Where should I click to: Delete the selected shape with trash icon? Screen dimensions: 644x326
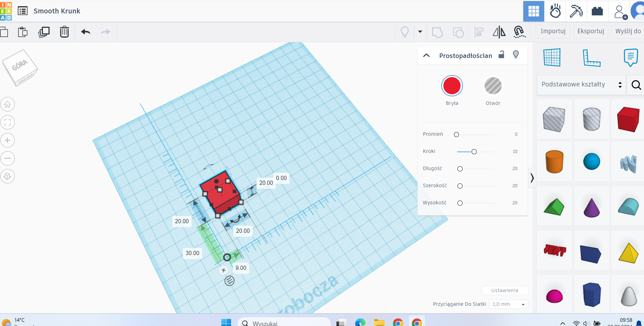[x=64, y=32]
